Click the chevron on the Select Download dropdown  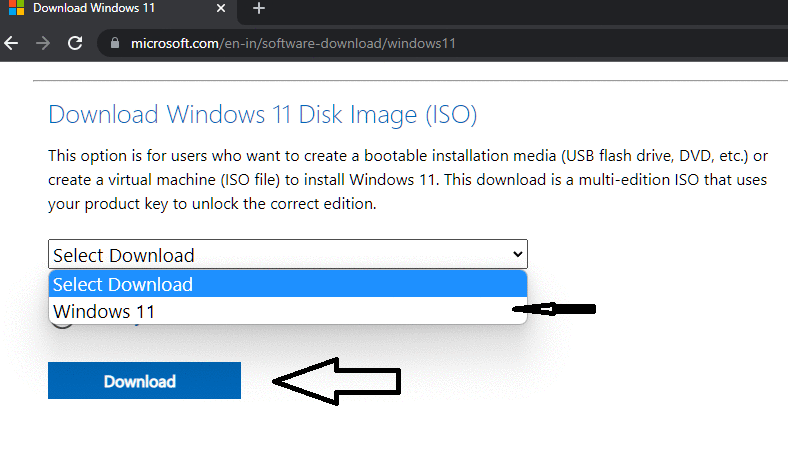(516, 255)
